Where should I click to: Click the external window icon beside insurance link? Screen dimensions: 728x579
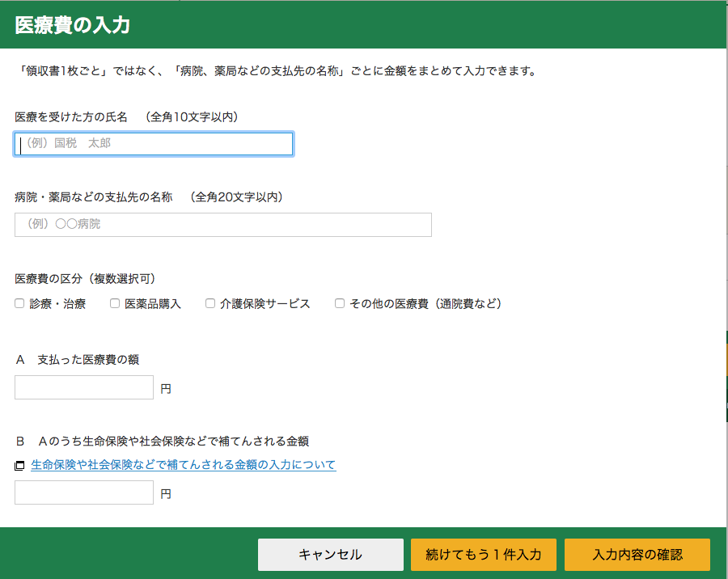coord(19,466)
